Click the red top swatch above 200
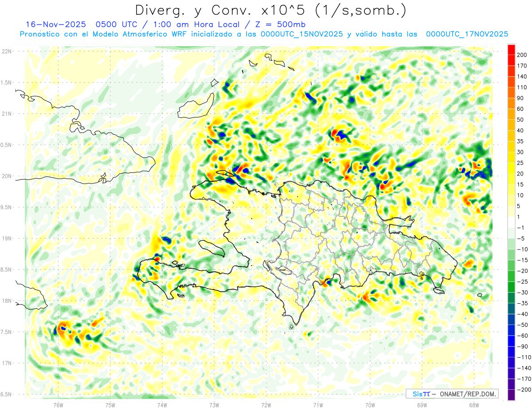The height and width of the screenshot is (411, 532). (x=511, y=49)
